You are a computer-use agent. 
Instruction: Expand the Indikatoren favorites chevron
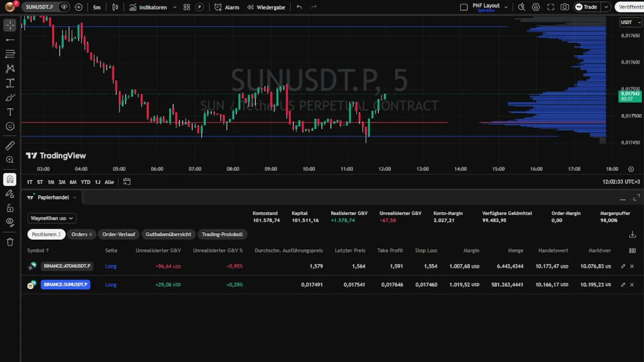175,7
